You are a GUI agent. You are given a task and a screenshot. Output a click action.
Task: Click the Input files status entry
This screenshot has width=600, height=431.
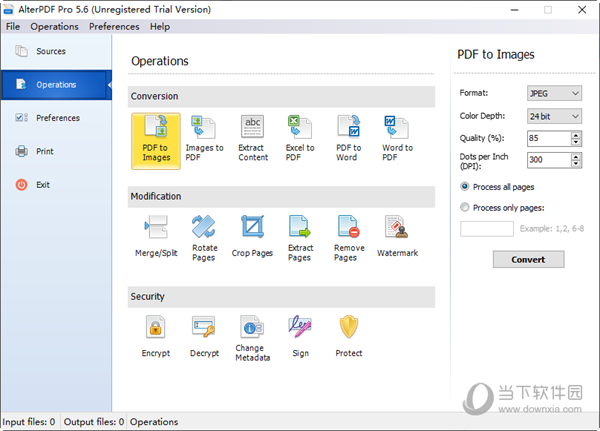point(29,422)
